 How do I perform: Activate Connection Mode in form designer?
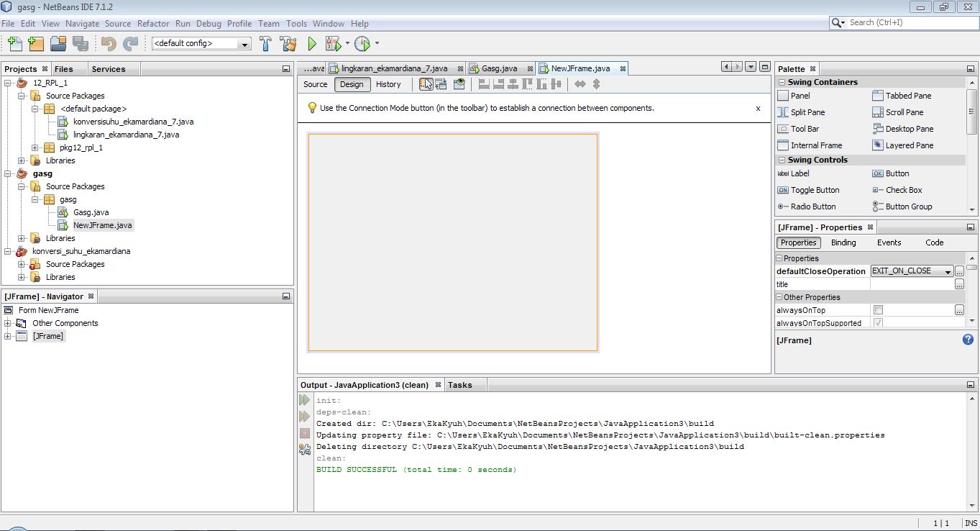441,84
